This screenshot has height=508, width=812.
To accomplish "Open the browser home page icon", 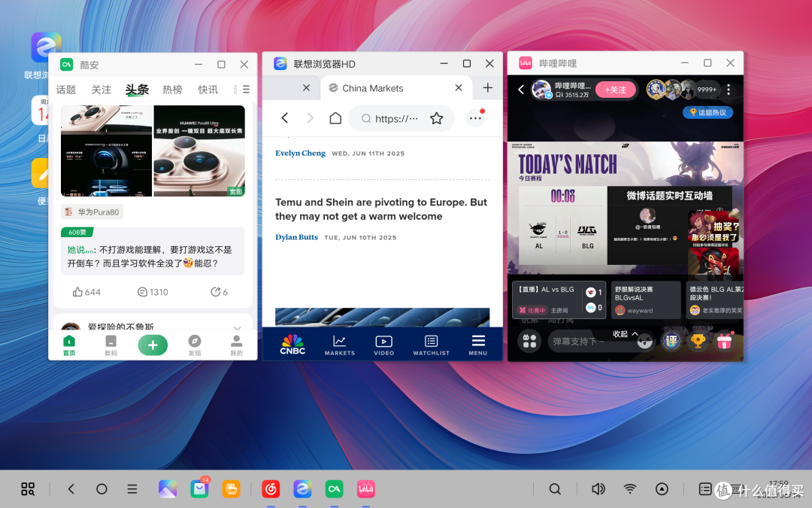I will click(335, 118).
